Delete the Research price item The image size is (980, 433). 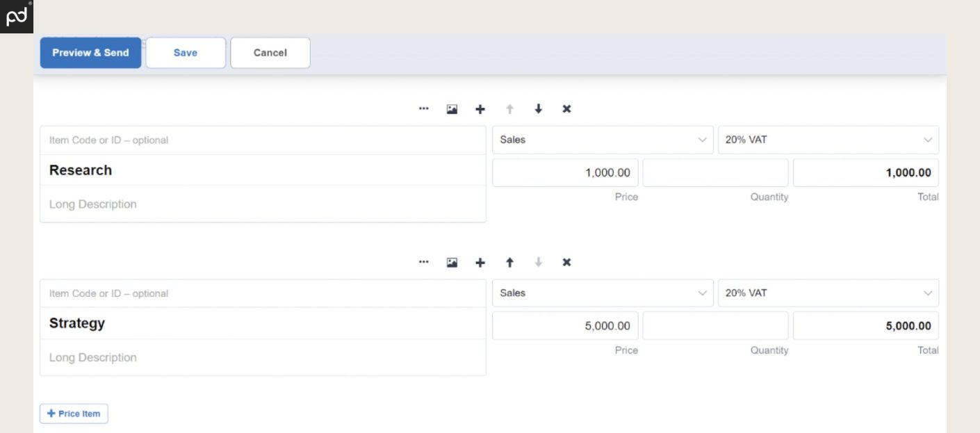coord(566,108)
